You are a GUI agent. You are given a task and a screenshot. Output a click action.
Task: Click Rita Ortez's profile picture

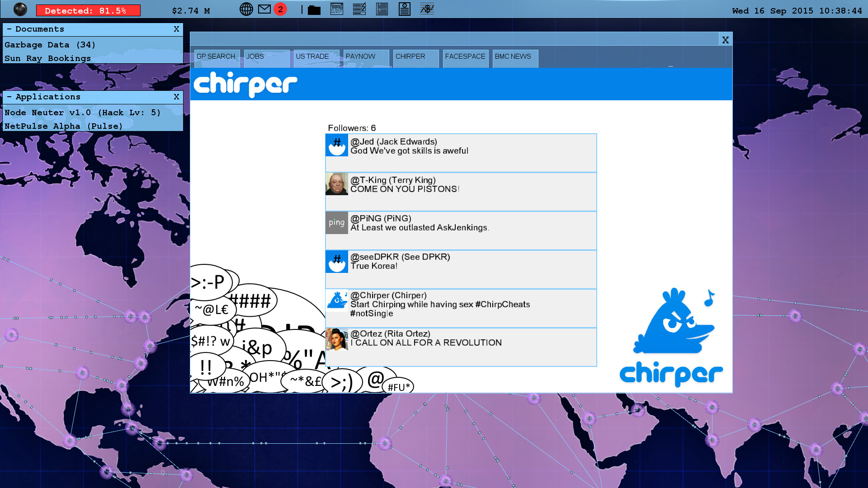point(336,340)
